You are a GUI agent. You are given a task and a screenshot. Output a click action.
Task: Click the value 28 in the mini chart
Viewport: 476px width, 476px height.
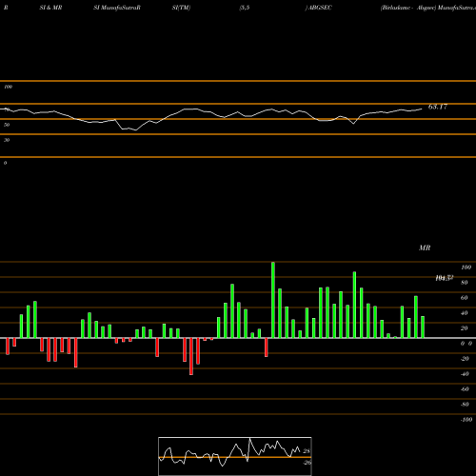pyautogui.click(x=307, y=451)
